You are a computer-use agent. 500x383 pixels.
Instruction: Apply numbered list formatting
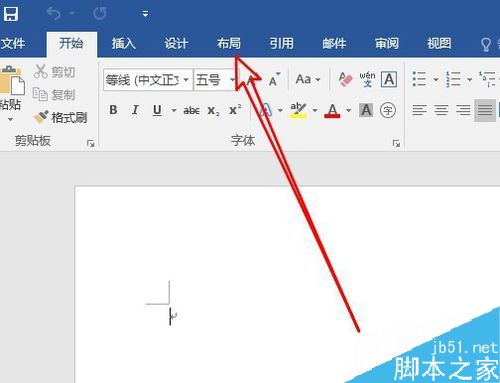(453, 79)
